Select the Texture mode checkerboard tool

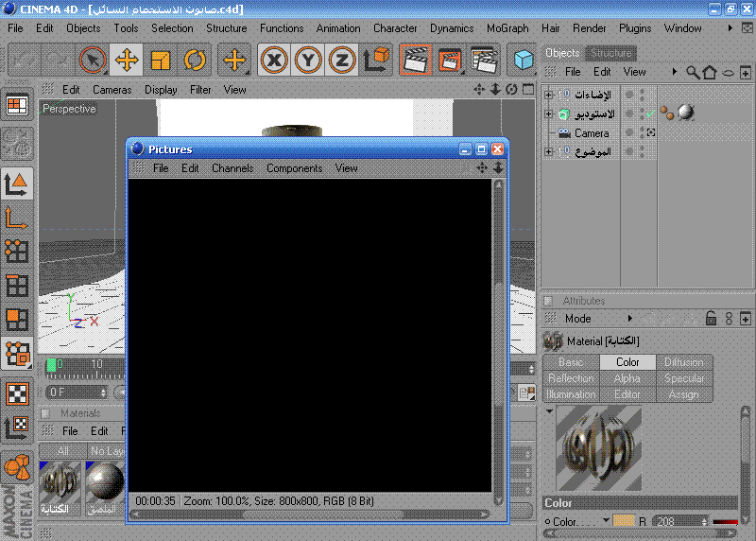pyautogui.click(x=17, y=393)
